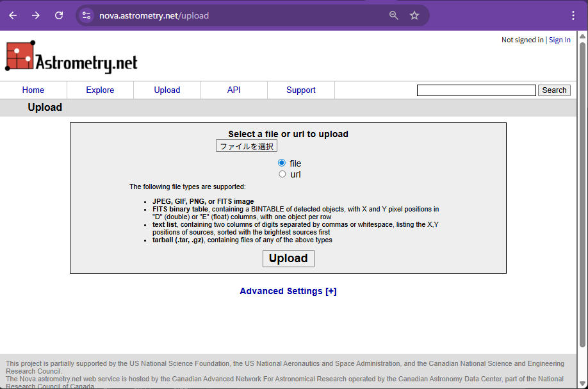588x389 pixels.
Task: Click the Search button
Action: coord(554,90)
